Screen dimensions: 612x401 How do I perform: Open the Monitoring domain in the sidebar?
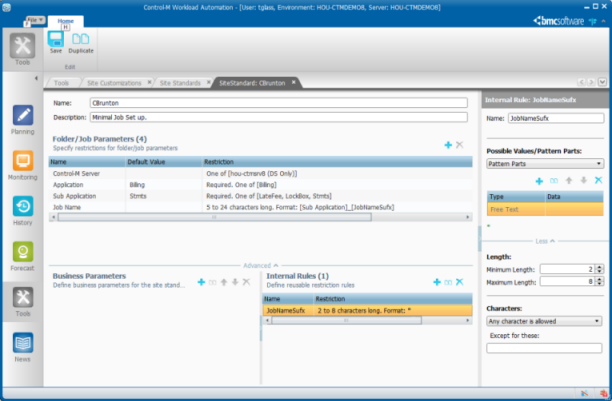click(23, 160)
